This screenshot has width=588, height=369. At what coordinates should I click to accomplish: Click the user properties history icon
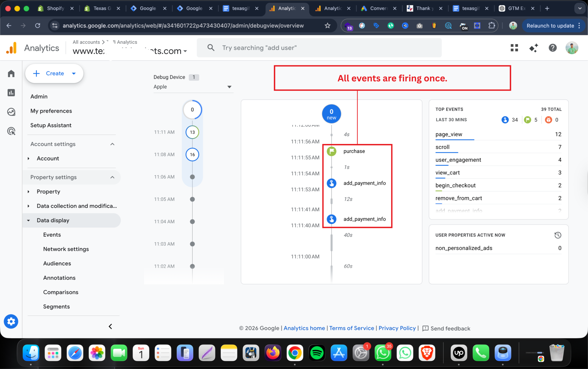tap(558, 235)
